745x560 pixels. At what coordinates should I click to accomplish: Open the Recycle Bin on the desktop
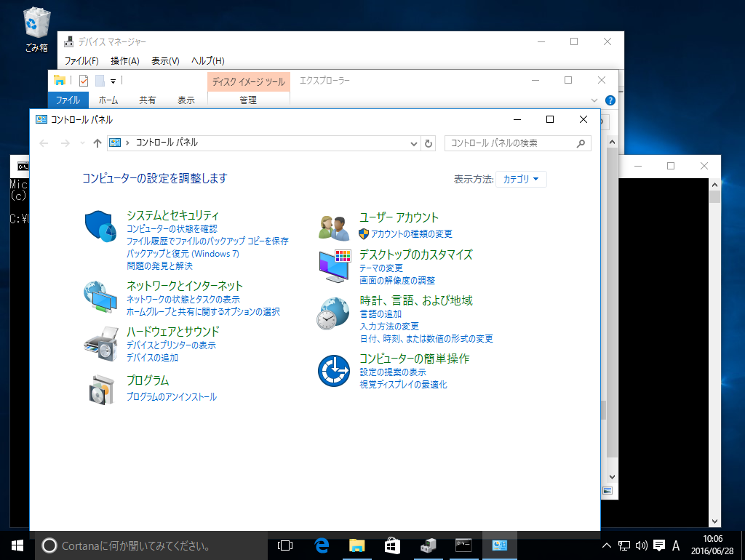coord(36,29)
